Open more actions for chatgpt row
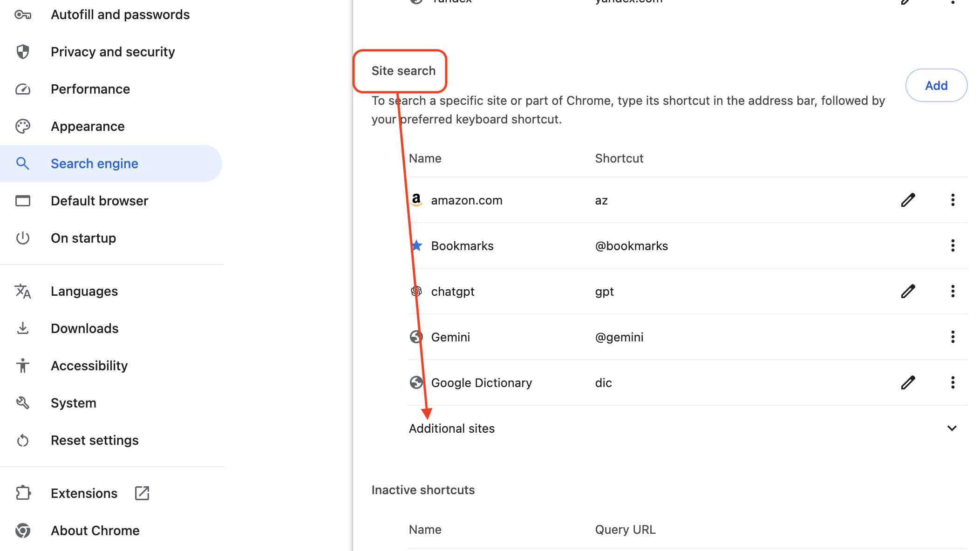The height and width of the screenshot is (551, 980). [x=953, y=292]
